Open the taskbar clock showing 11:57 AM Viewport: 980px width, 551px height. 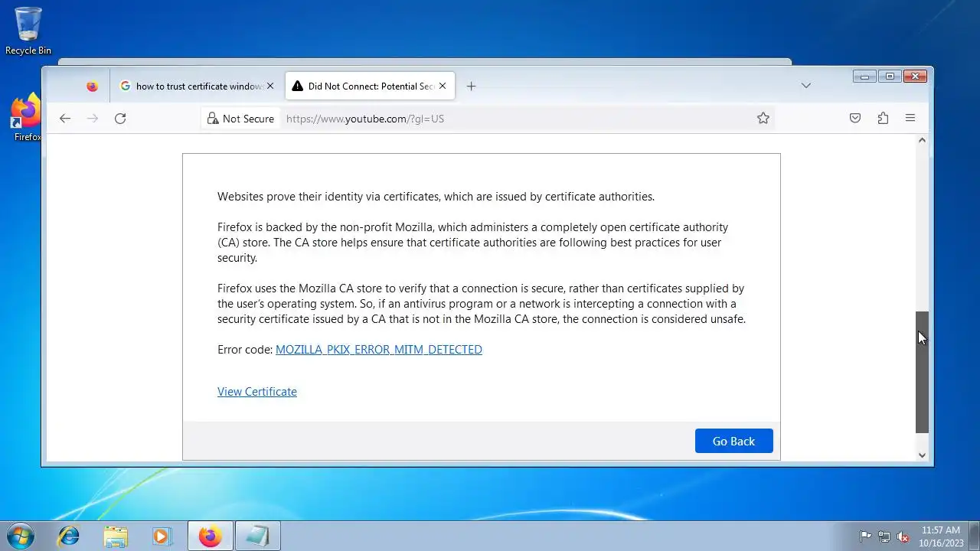click(x=940, y=536)
